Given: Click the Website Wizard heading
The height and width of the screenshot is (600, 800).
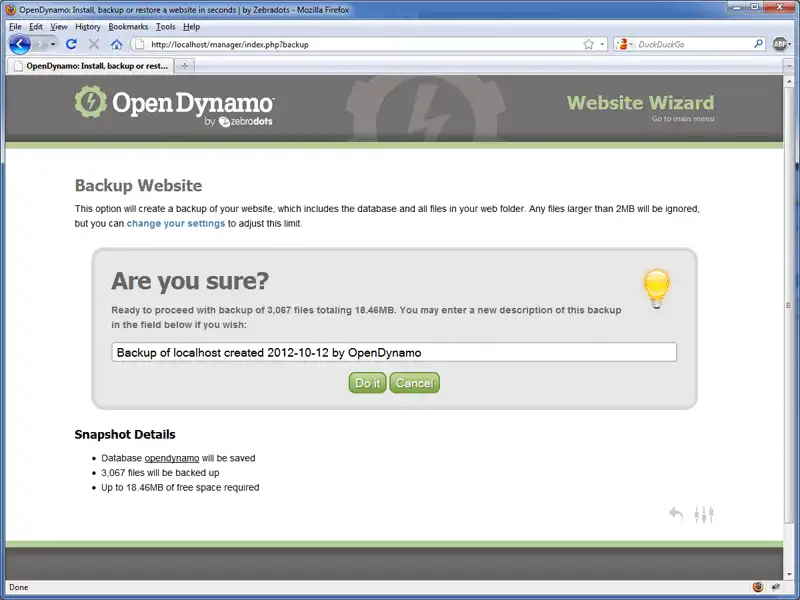Looking at the screenshot, I should click(640, 103).
